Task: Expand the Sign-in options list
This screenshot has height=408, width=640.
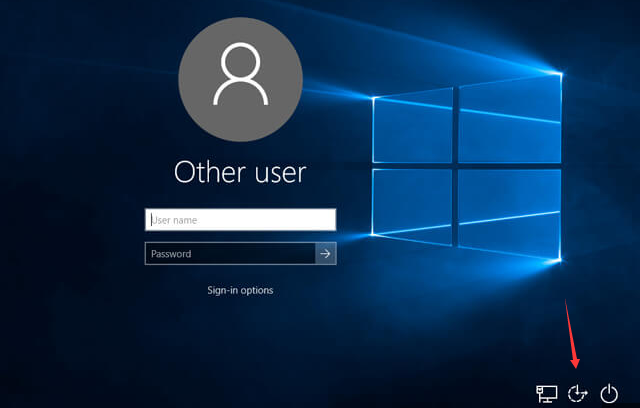Action: (x=240, y=290)
